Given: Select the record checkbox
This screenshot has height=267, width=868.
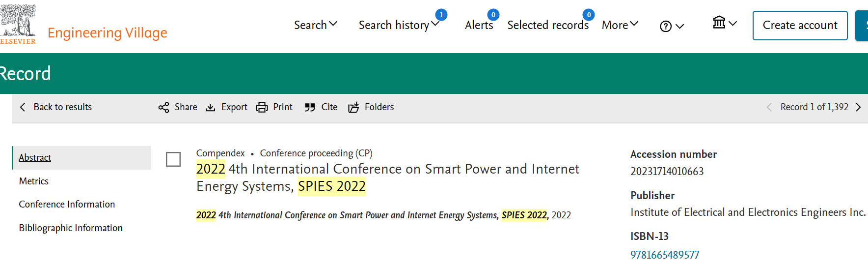Looking at the screenshot, I should pos(173,159).
